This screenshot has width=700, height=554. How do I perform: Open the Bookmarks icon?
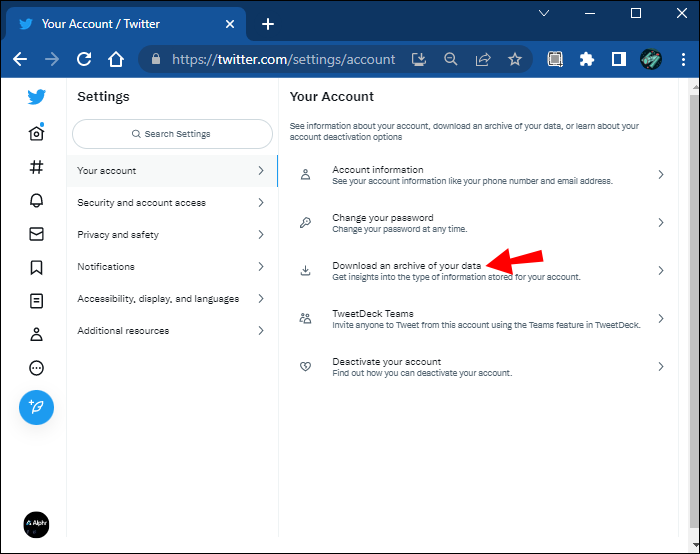tap(36, 267)
